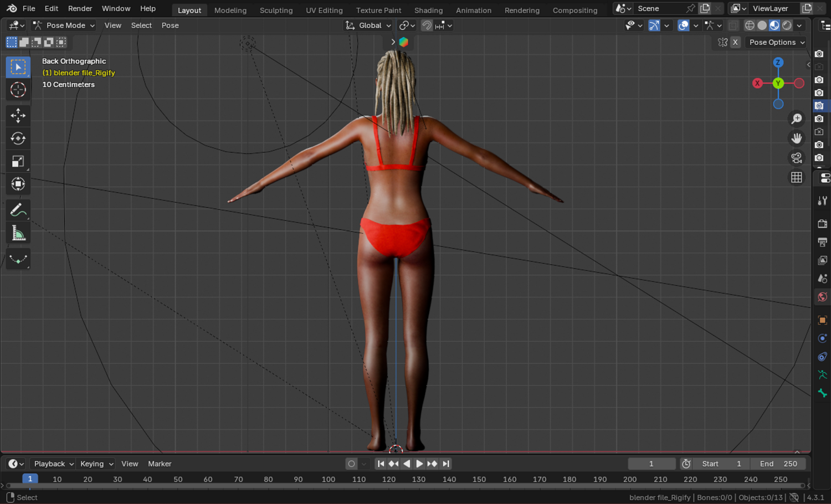Open the File menu
The height and width of the screenshot is (504, 831).
29,9
